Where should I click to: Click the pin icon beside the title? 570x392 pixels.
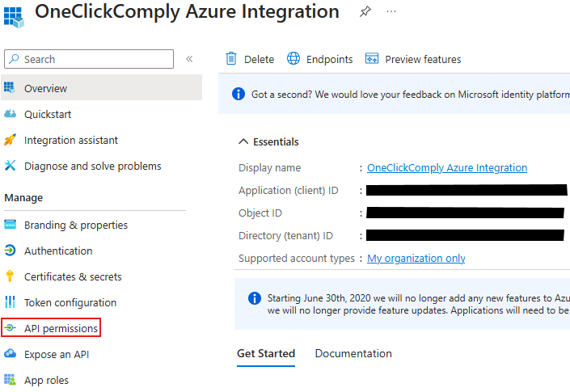(x=365, y=12)
